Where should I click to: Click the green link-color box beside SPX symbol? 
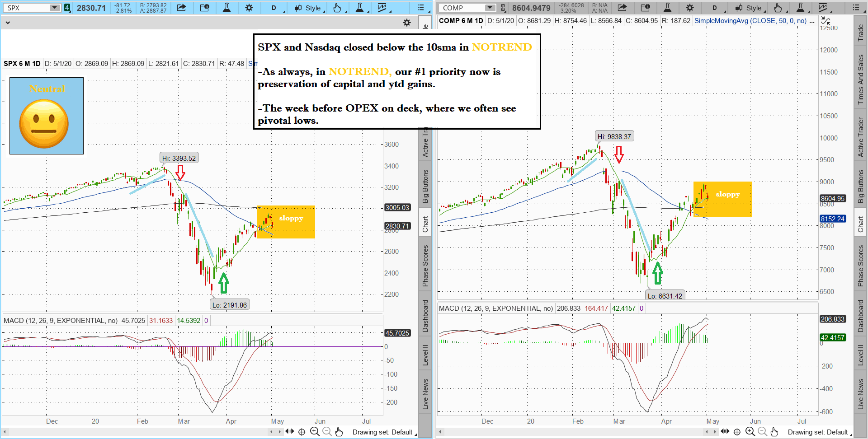67,8
